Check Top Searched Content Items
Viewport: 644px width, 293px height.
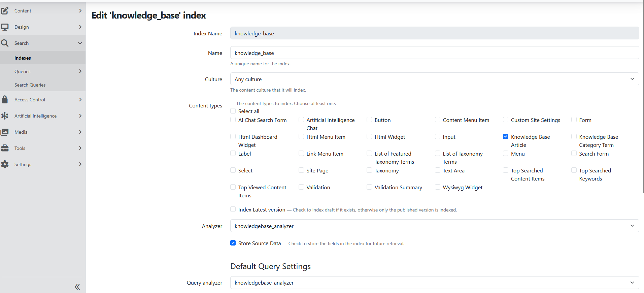pyautogui.click(x=506, y=170)
